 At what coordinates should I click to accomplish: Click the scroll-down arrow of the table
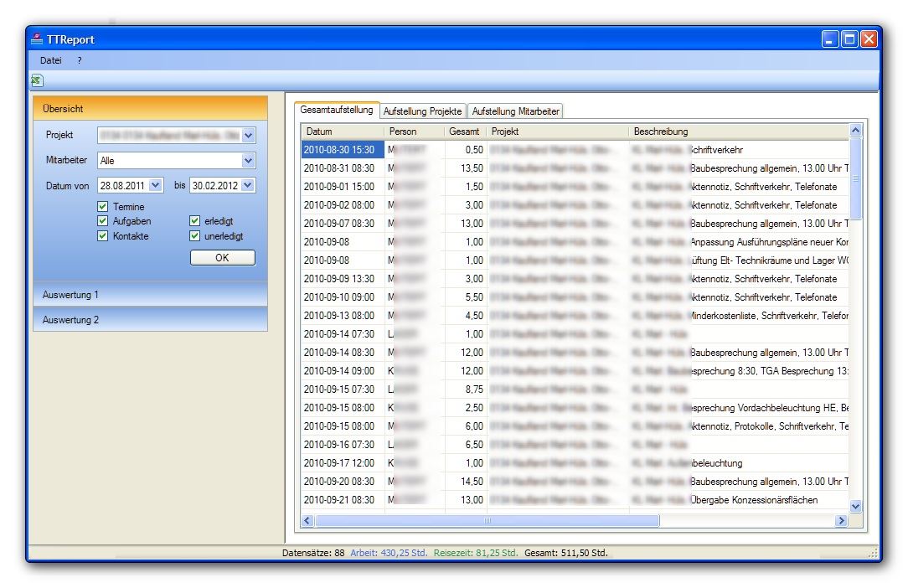pos(855,506)
